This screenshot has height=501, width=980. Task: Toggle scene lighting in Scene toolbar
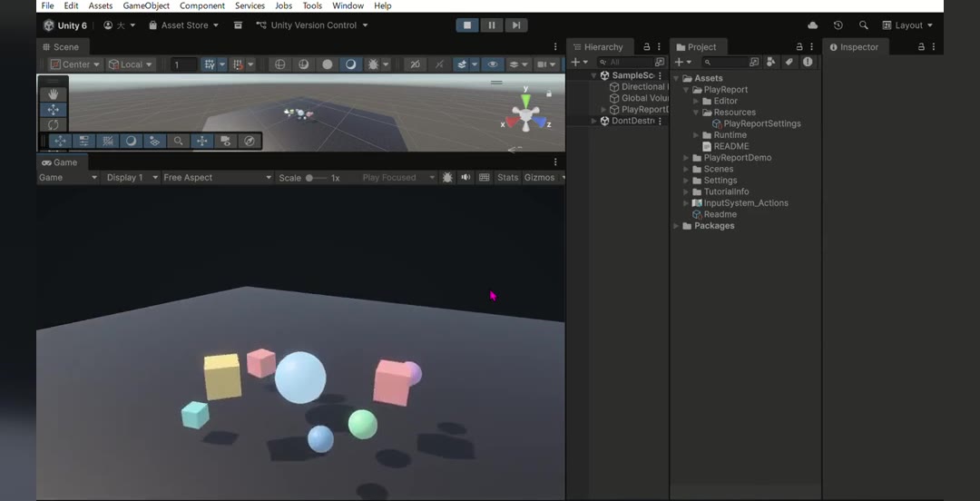440,64
